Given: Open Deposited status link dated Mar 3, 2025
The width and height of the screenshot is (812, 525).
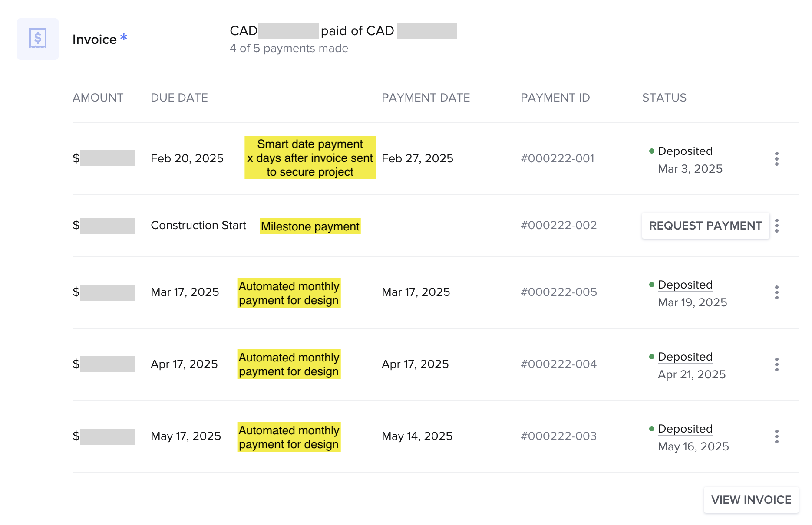Looking at the screenshot, I should point(685,151).
